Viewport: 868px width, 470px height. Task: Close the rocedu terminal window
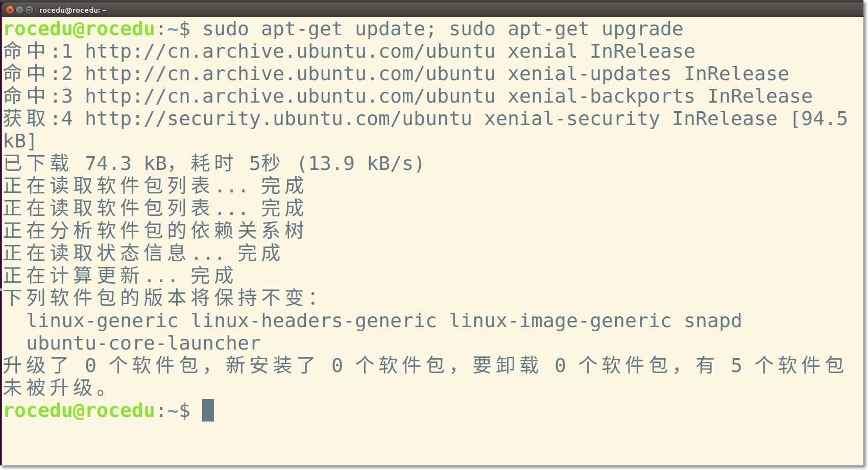10,10
